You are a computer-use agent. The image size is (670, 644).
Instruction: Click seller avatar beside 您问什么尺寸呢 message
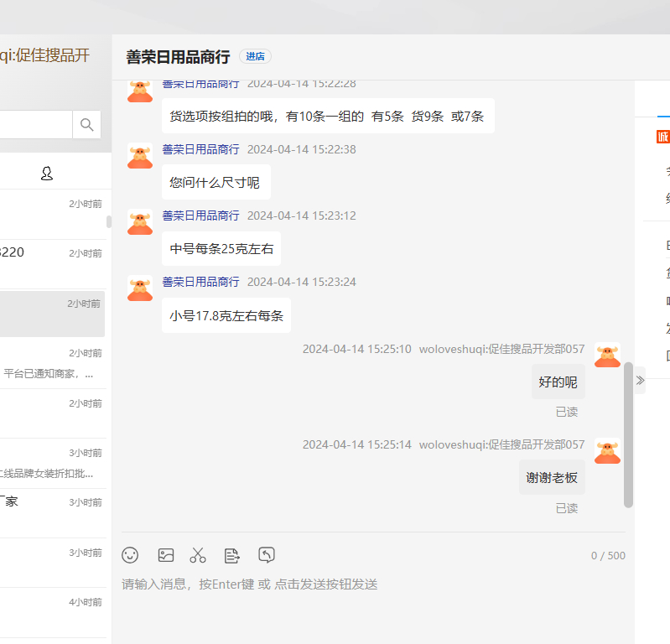click(140, 156)
